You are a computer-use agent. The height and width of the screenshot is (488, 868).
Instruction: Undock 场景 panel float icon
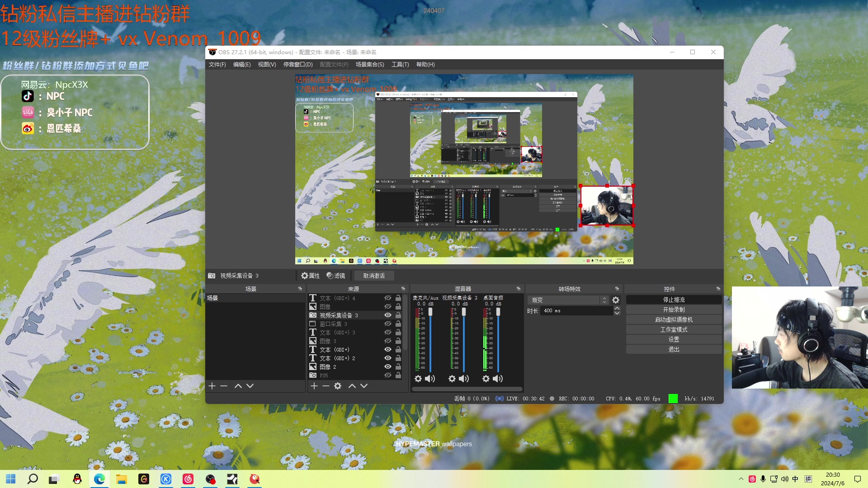click(x=300, y=289)
